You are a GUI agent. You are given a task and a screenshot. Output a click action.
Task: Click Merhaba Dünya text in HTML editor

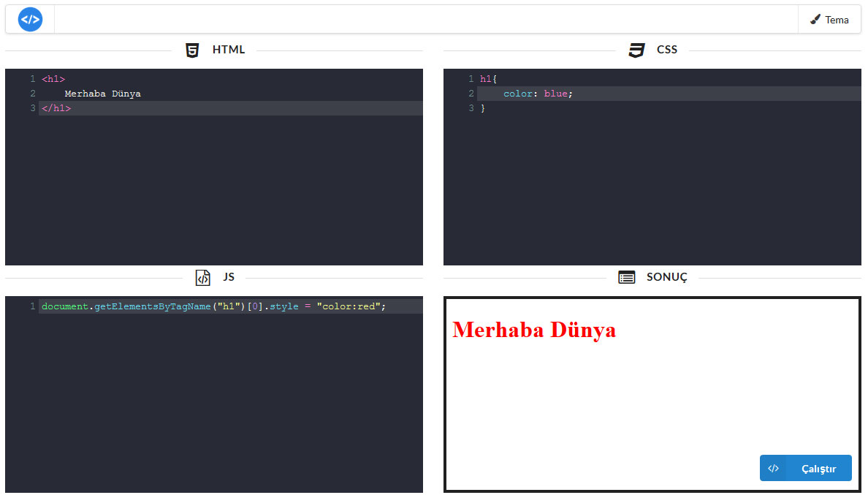(x=102, y=94)
